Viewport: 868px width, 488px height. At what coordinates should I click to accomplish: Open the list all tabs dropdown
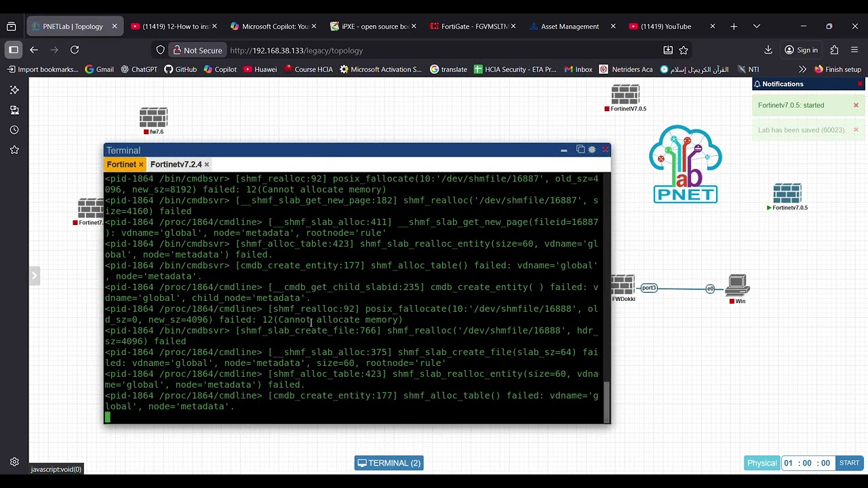click(x=756, y=26)
